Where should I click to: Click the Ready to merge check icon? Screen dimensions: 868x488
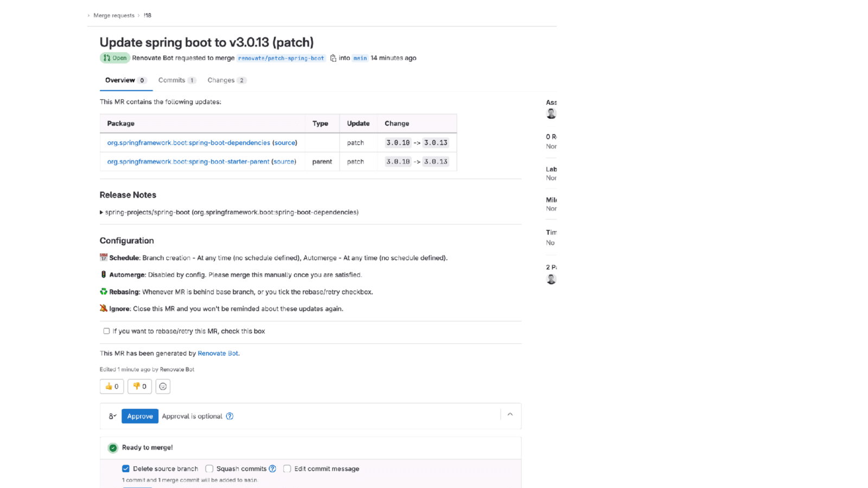click(x=113, y=448)
